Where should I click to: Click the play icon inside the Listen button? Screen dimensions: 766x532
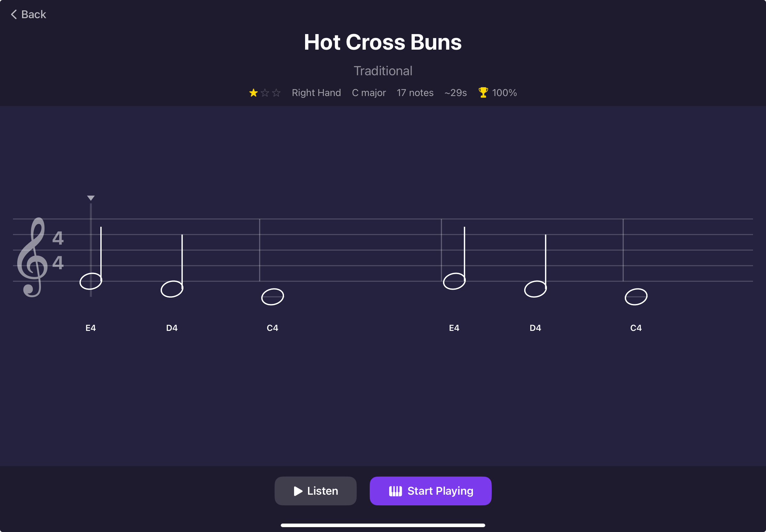[x=298, y=490]
